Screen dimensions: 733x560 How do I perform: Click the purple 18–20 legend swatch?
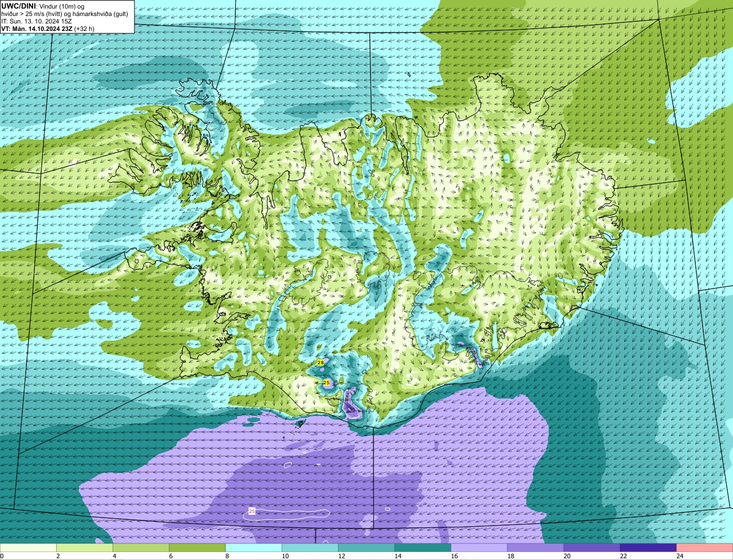coord(535,548)
